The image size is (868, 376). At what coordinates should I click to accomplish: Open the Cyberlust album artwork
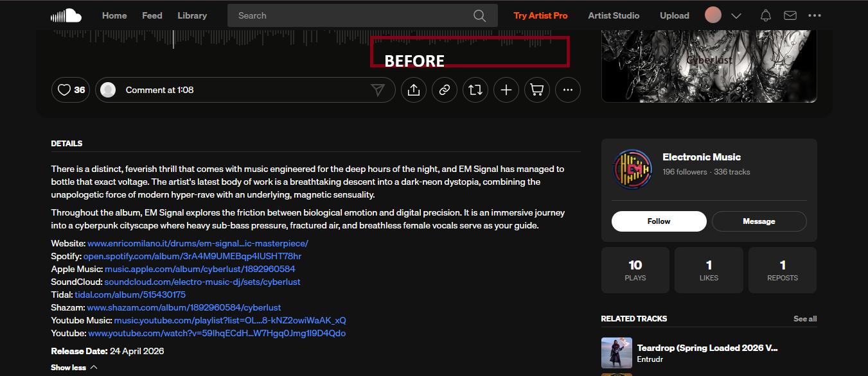[709, 66]
